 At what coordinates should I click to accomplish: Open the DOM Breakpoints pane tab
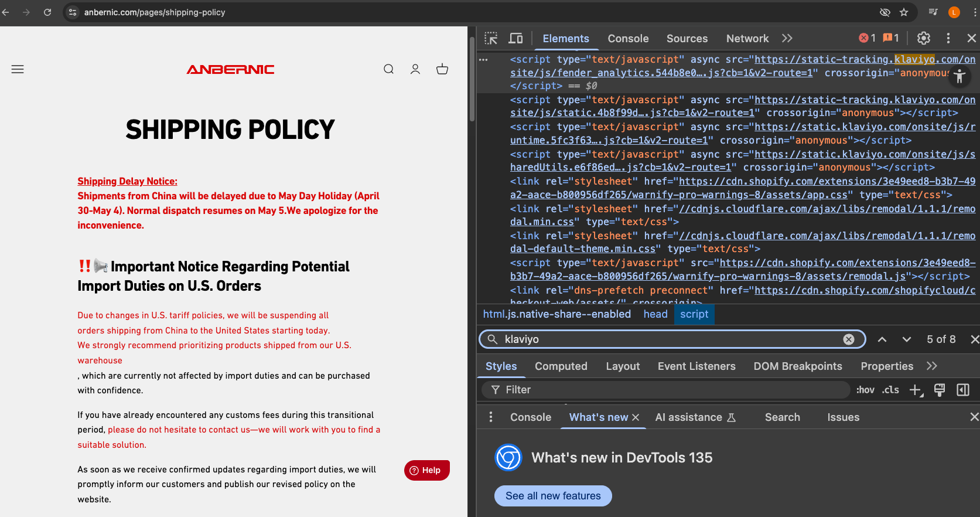pyautogui.click(x=798, y=366)
